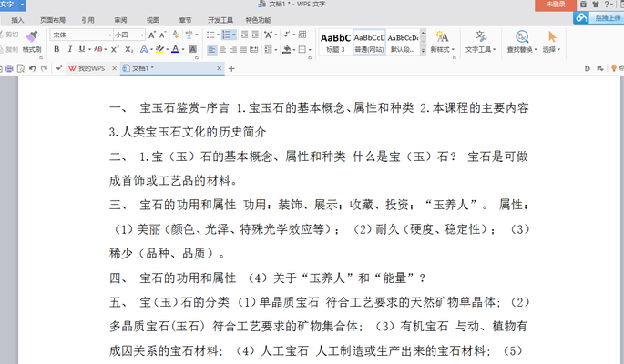Select the 默认段... style

tap(403, 42)
